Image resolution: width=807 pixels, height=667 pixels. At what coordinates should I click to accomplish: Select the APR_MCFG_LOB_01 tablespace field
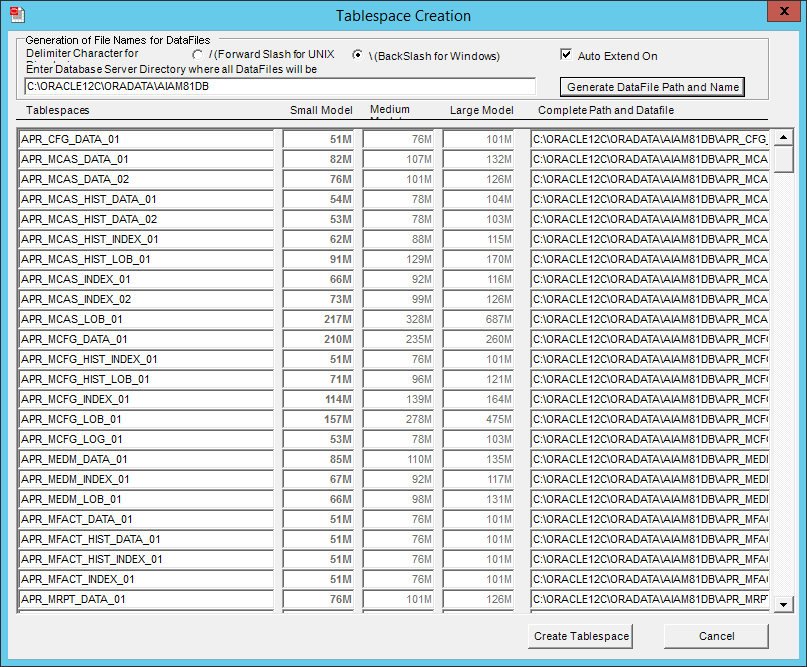pos(146,419)
